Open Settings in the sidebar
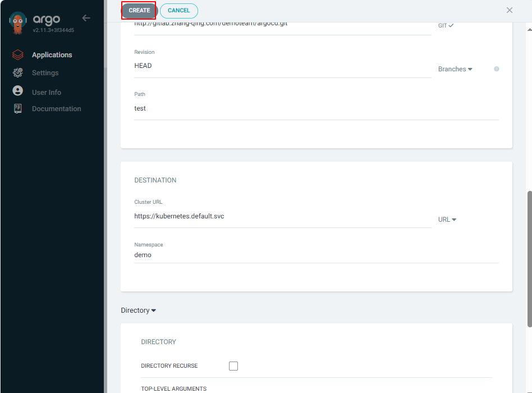The width and height of the screenshot is (532, 393). 45,73
